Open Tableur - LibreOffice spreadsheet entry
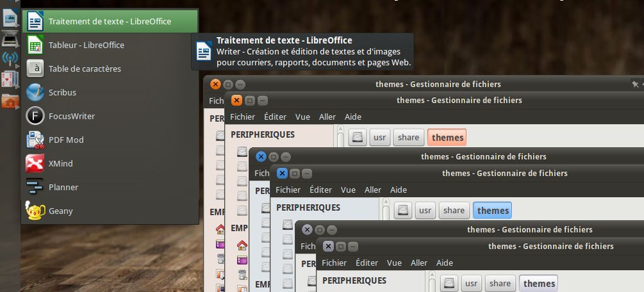 110,45
